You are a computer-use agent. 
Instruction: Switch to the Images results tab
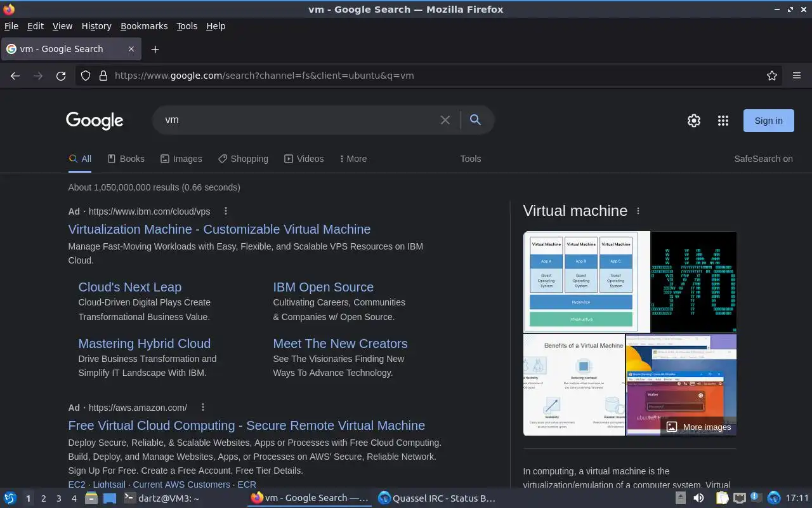tap(181, 159)
